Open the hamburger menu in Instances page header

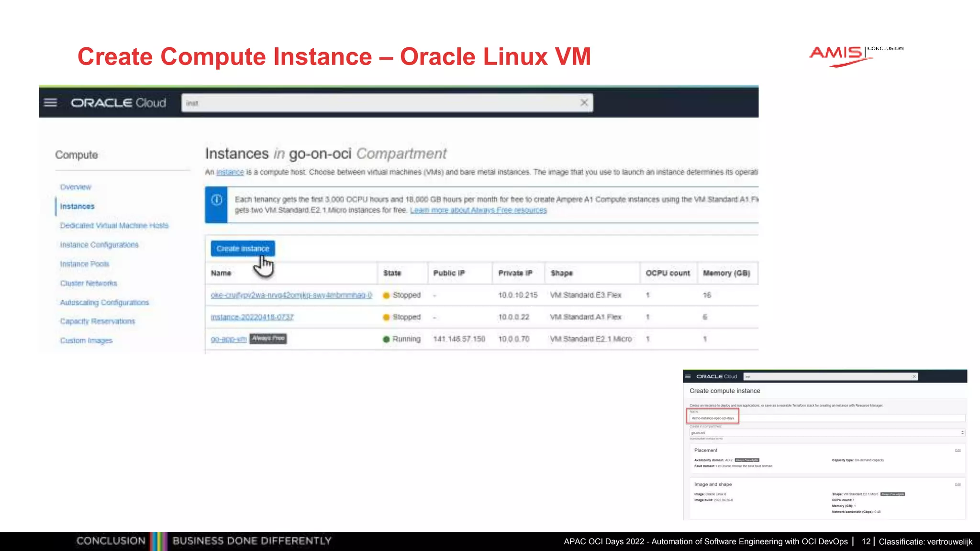(51, 102)
